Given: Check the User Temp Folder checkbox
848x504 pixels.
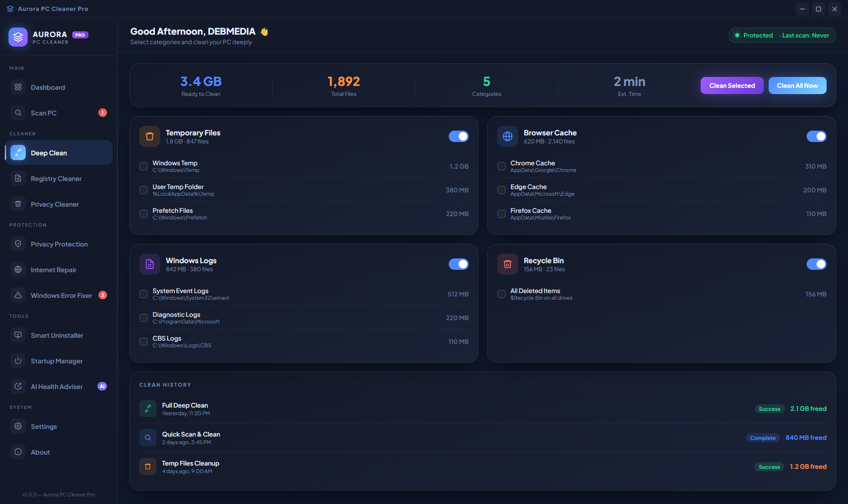Looking at the screenshot, I should (144, 190).
